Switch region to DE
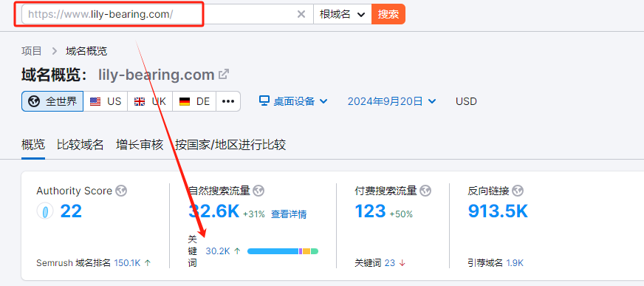This screenshot has width=644, height=286. [x=194, y=101]
